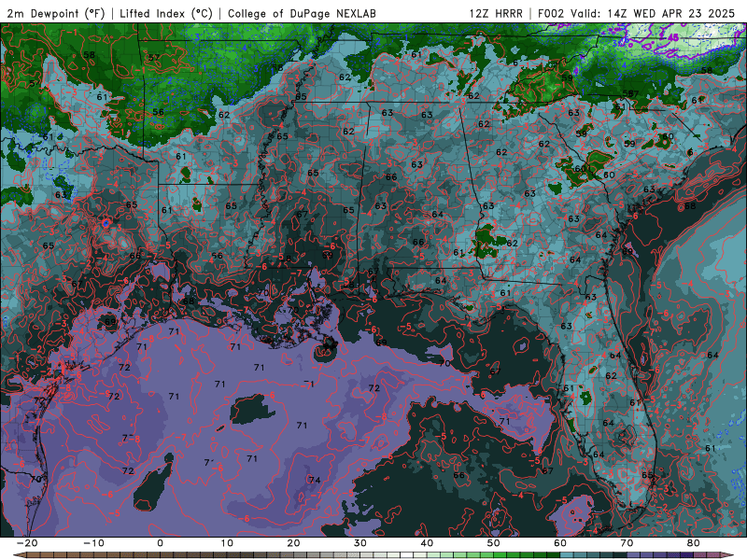Image resolution: width=747 pixels, height=560 pixels.
Task: Click the 60 label on the color scale
Action: (x=560, y=543)
